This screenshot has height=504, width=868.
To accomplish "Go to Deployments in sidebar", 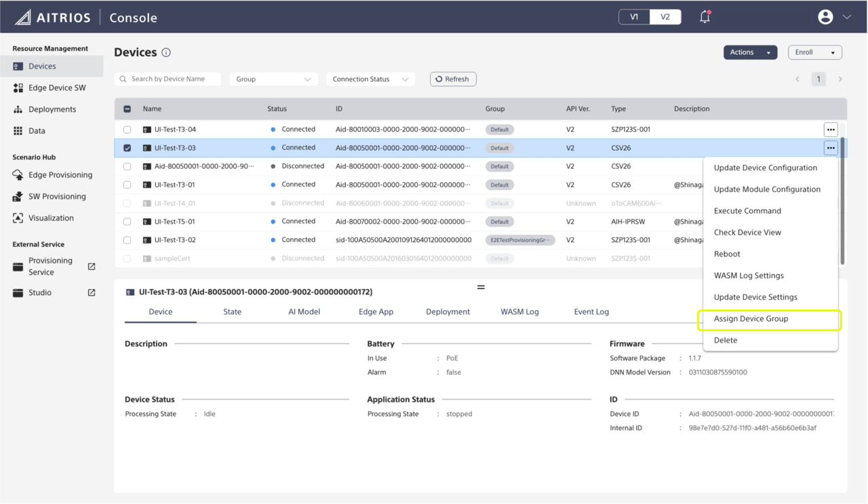I will (x=52, y=109).
